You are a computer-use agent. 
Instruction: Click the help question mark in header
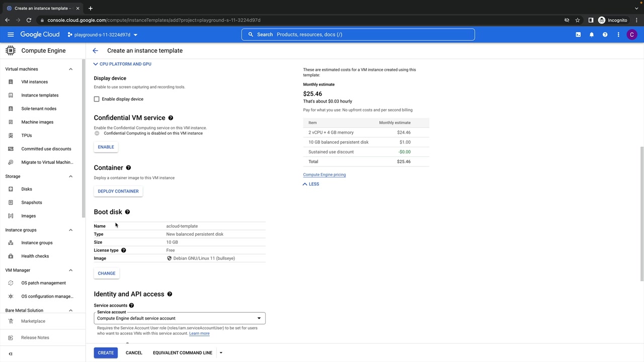tap(605, 35)
